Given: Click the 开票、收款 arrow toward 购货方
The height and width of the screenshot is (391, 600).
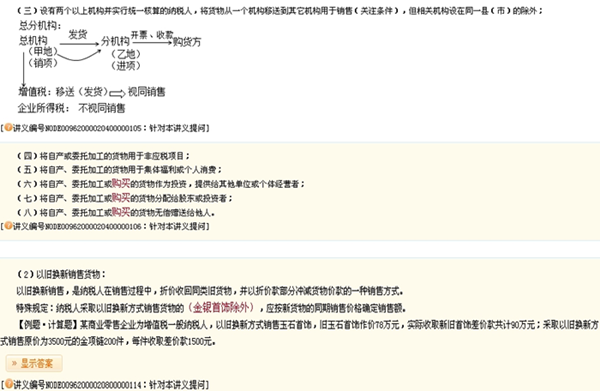Looking at the screenshot, I should [152, 42].
